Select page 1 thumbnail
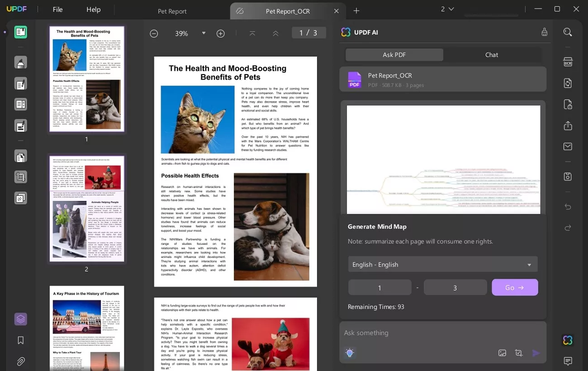The height and width of the screenshot is (371, 588). point(86,79)
